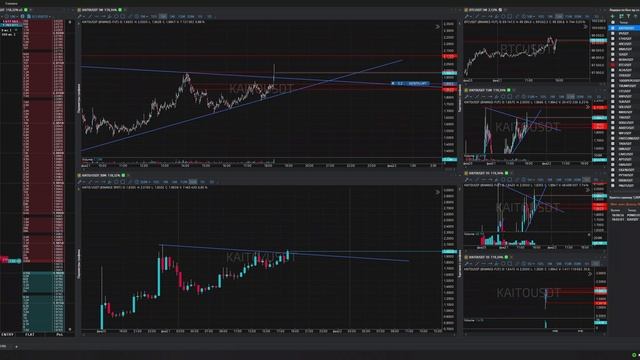Click the green link dot in order book header
The height and width of the screenshot is (360, 640).
click(26, 10)
